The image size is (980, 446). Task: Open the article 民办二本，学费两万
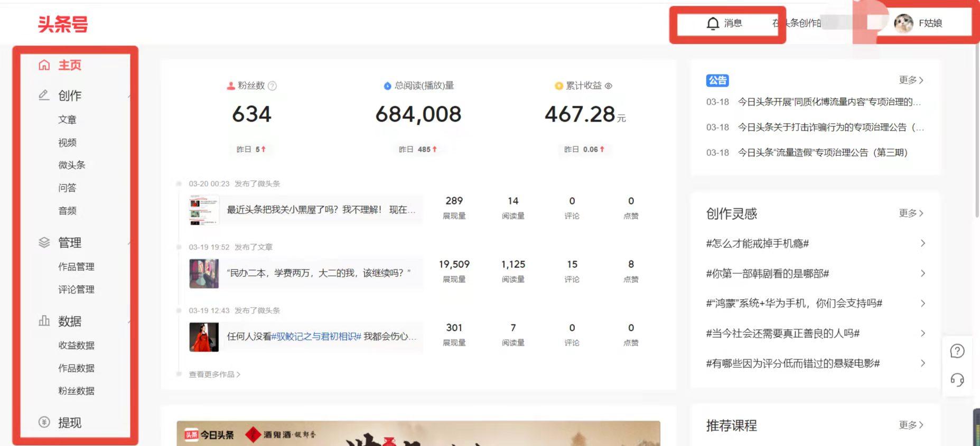click(319, 273)
